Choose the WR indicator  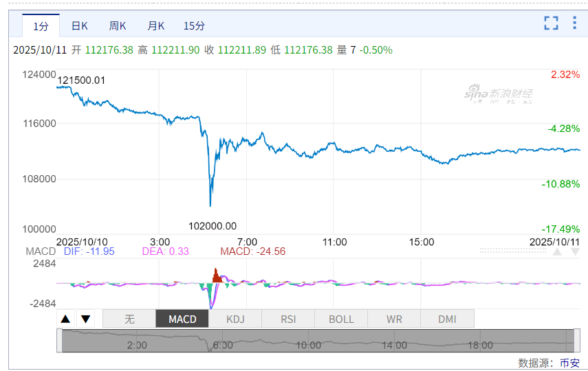pyautogui.click(x=394, y=319)
